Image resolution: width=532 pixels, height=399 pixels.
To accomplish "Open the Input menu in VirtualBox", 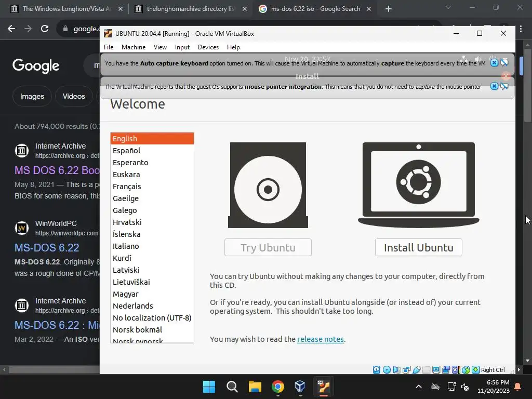I will pos(182,47).
